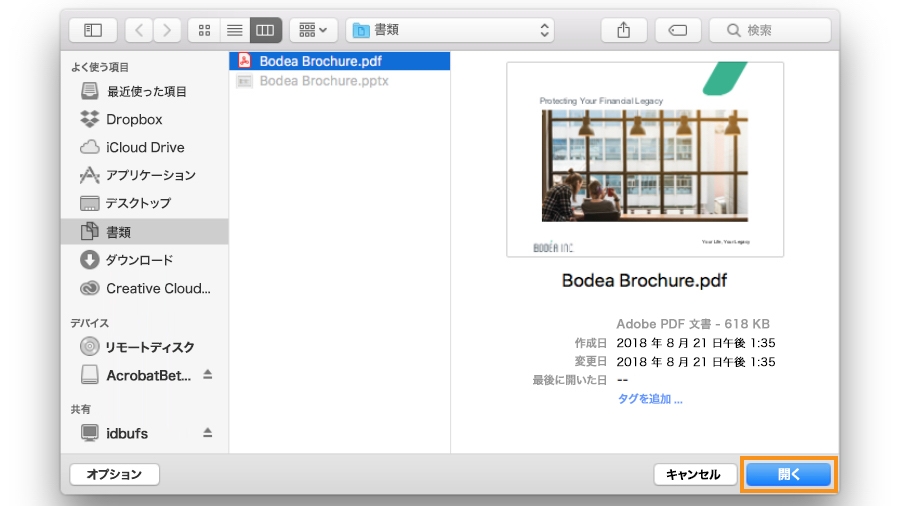
Task: Open ダウンロード in the sidebar
Action: [145, 260]
